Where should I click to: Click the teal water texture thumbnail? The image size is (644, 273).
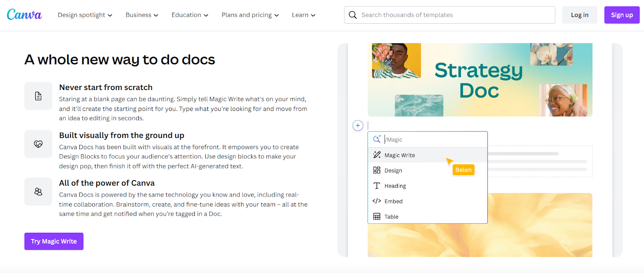click(x=419, y=105)
